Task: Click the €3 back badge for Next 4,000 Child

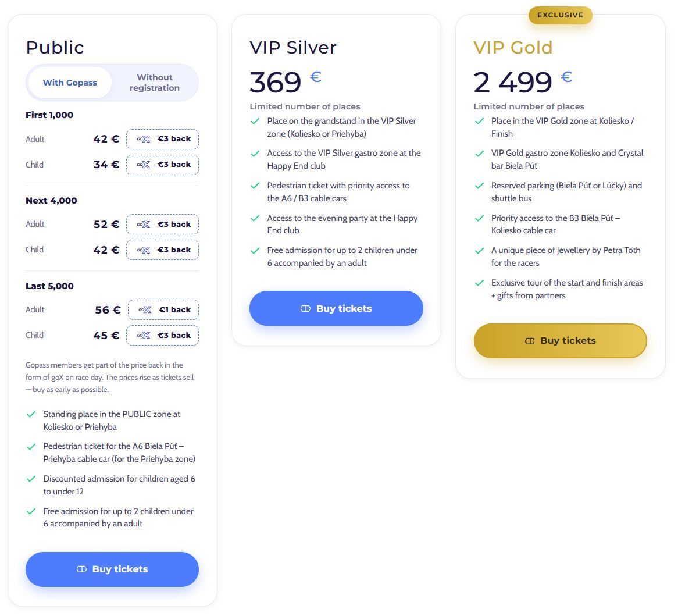Action: [x=163, y=250]
